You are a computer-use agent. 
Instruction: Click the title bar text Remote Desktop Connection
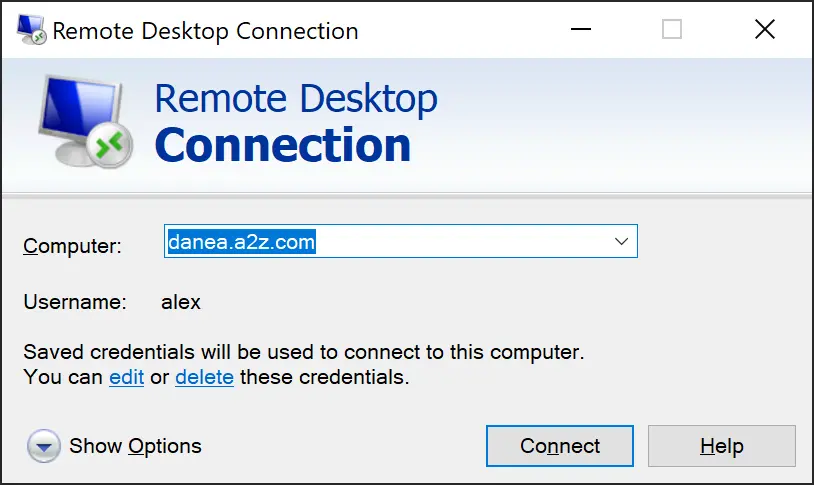point(205,30)
